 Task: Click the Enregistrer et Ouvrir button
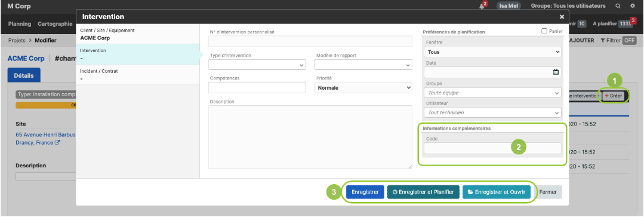pos(496,192)
